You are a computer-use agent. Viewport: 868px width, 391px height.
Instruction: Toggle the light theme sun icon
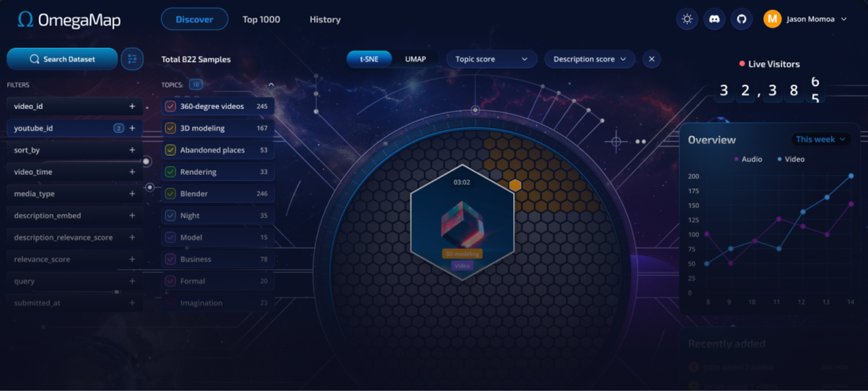(x=687, y=19)
